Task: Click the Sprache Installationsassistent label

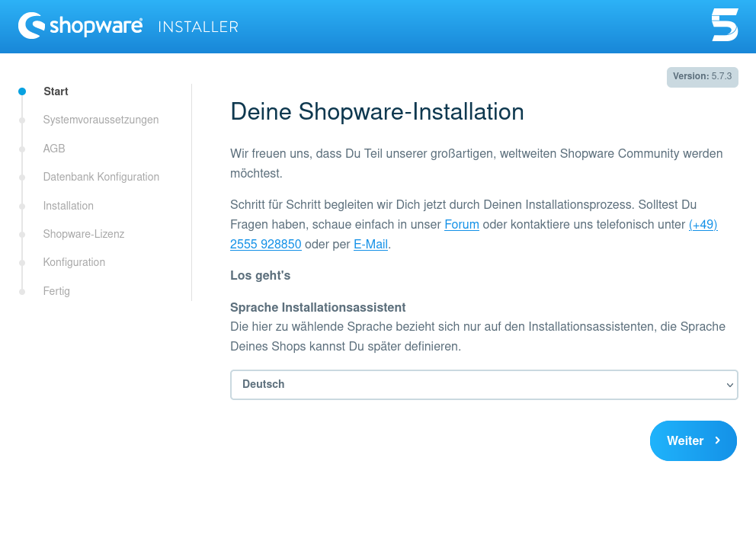Action: click(318, 308)
